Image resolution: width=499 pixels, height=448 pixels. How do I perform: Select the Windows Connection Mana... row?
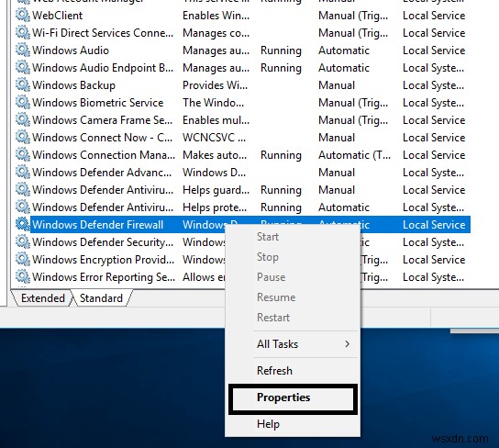click(x=243, y=155)
